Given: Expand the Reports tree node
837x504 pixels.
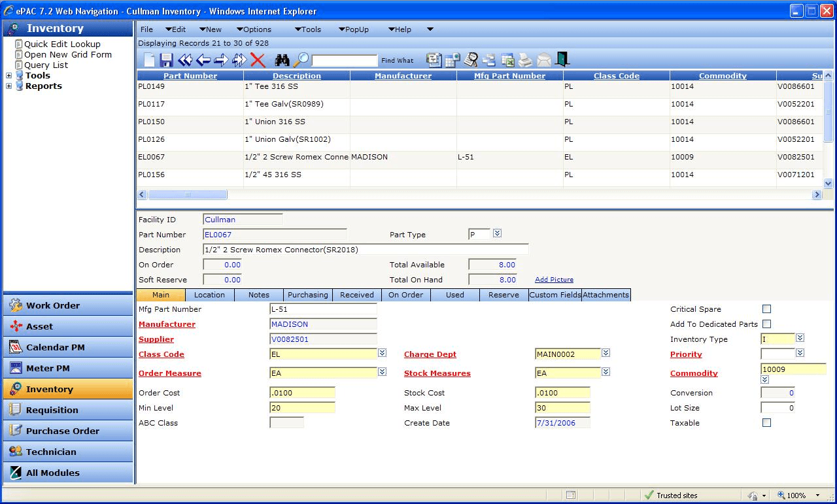Looking at the screenshot, I should [x=9, y=86].
